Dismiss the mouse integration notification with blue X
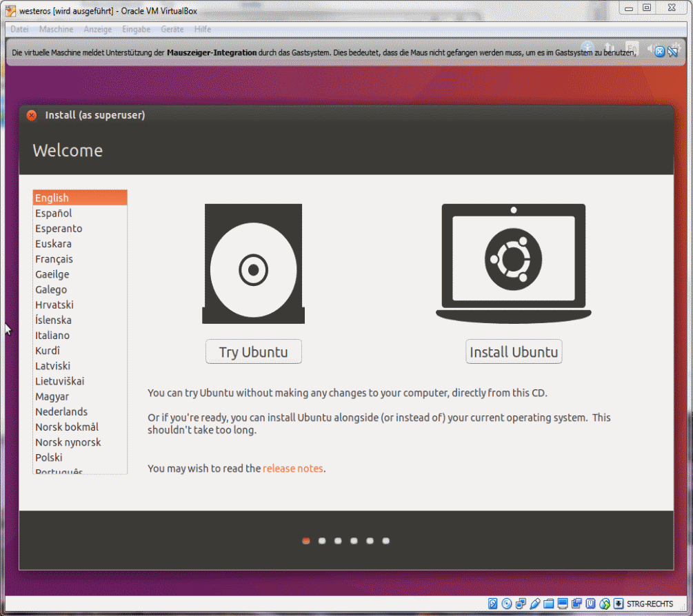Viewport: 693px width, 616px height. point(659,52)
